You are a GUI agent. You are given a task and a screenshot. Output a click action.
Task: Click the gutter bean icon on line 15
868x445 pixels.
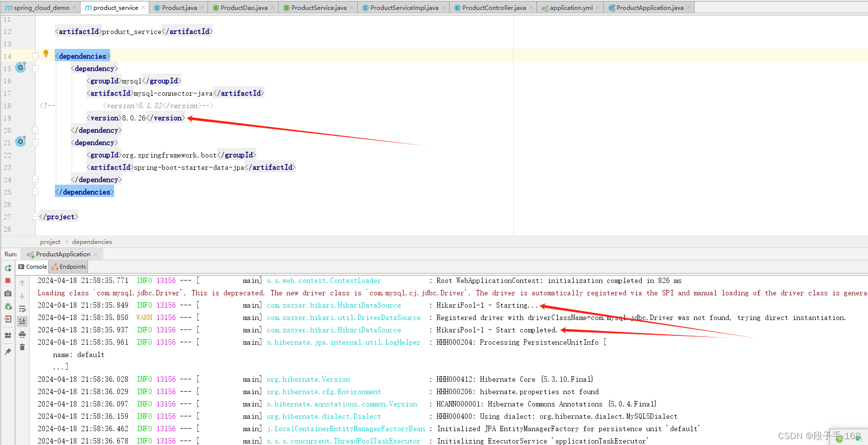[21, 67]
